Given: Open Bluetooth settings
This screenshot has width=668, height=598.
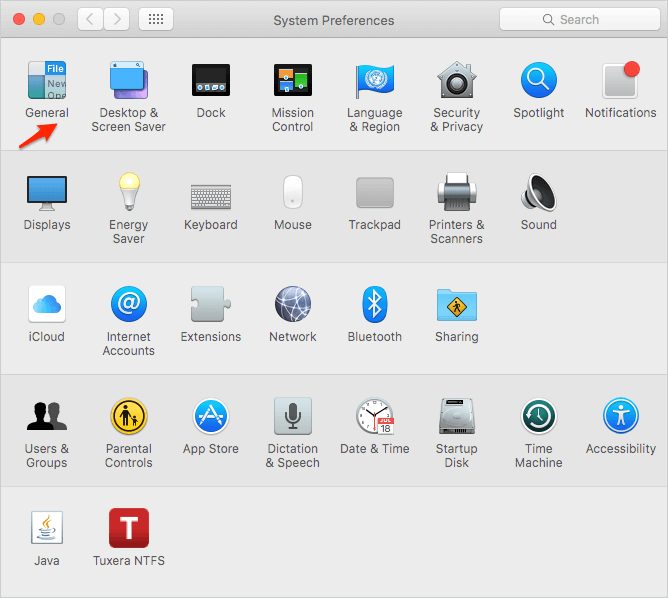Looking at the screenshot, I should (374, 304).
